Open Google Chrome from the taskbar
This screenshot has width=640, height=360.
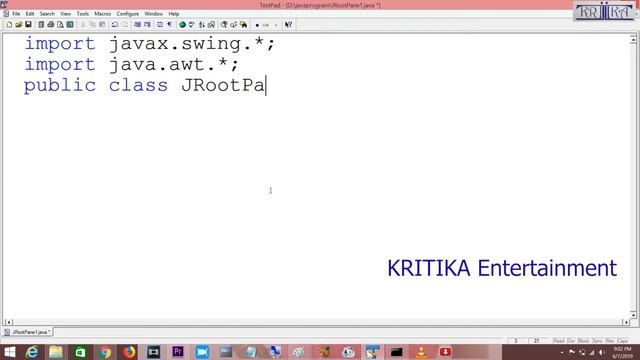click(x=105, y=352)
